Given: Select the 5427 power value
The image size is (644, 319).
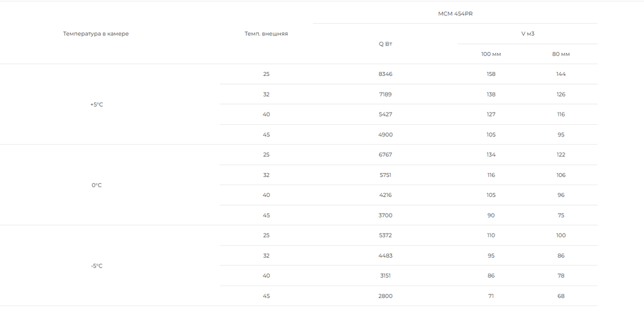Looking at the screenshot, I should tap(385, 114).
